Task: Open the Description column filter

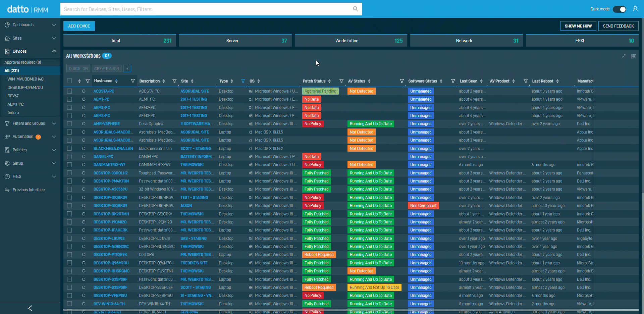Action: pyautogui.click(x=174, y=81)
